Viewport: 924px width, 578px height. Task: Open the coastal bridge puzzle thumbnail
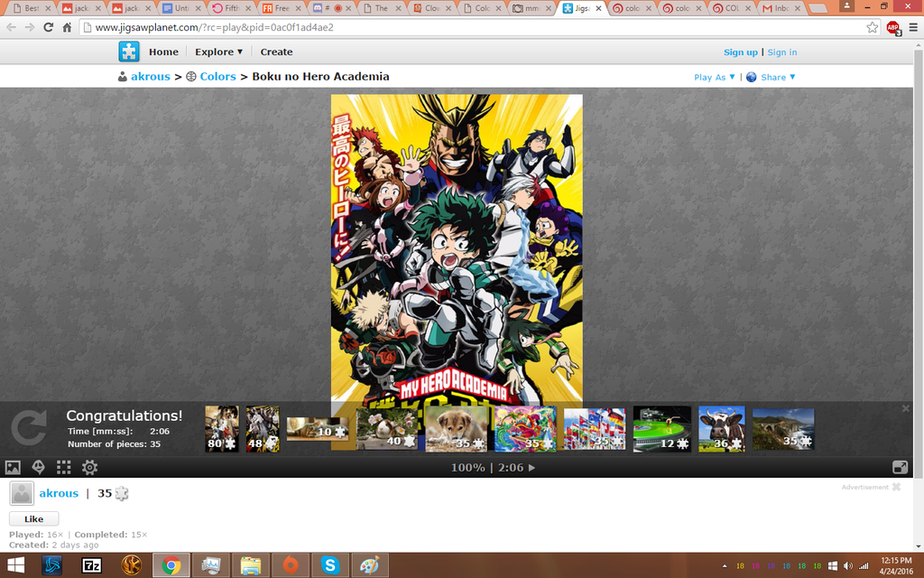tap(783, 429)
